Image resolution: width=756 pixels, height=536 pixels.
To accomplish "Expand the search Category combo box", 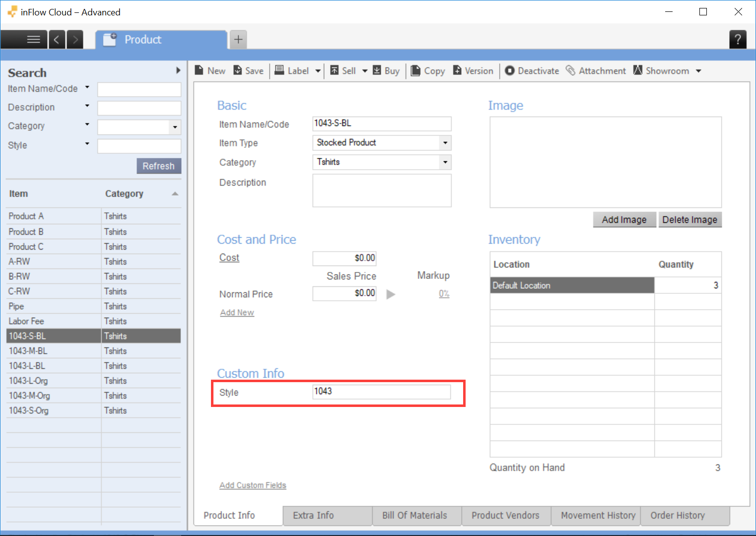I will 175,127.
